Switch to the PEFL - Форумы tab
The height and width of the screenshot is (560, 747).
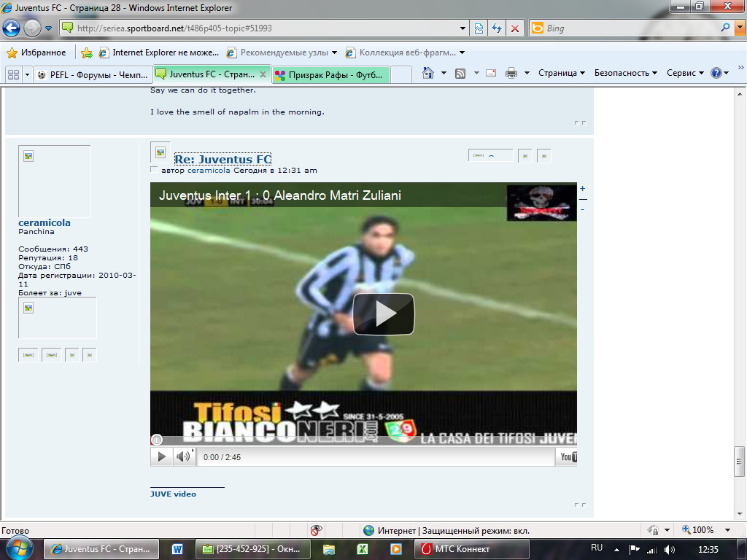93,75
